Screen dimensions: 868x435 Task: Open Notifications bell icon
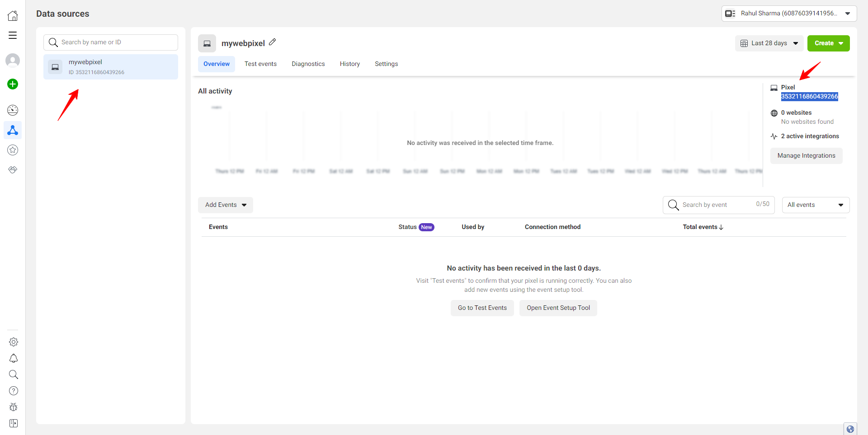click(14, 358)
